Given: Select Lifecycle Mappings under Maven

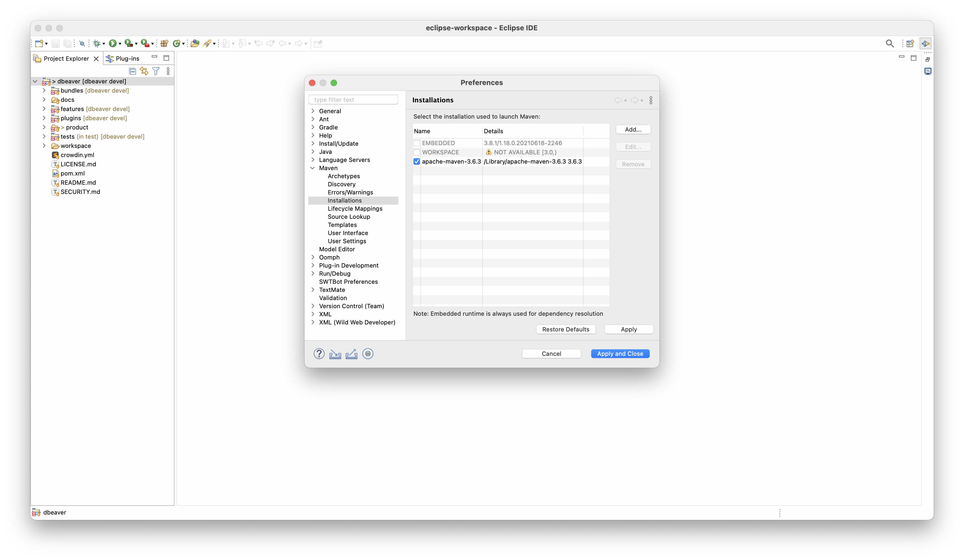Looking at the screenshot, I should [355, 209].
